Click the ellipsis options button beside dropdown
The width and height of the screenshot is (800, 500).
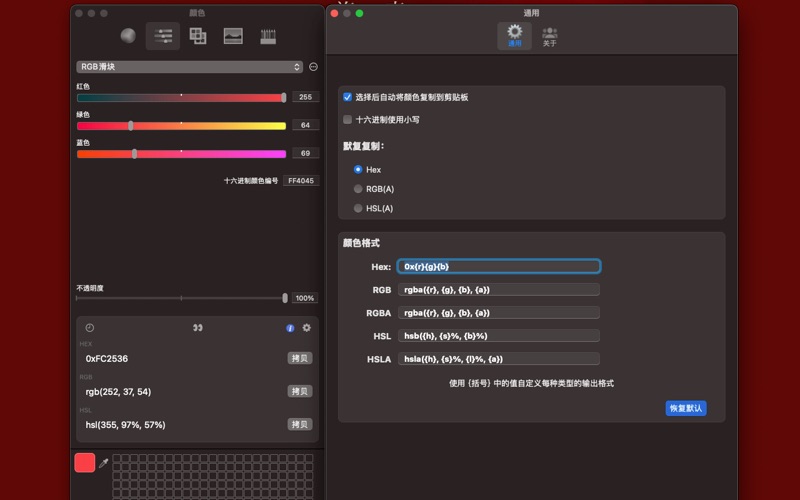point(313,67)
